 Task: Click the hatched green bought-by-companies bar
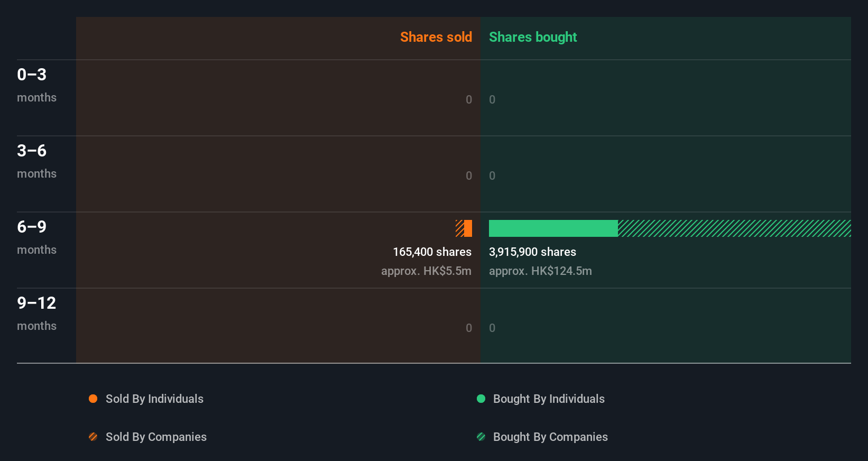(734, 228)
